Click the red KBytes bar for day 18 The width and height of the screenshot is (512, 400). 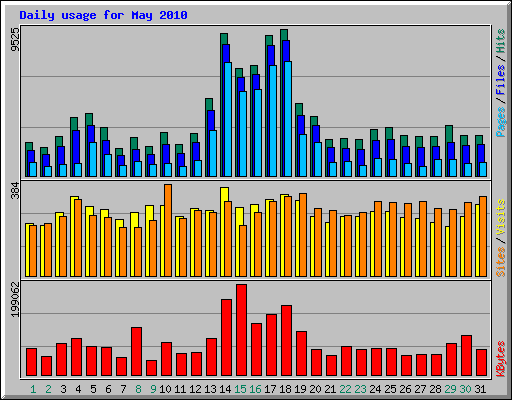286,341
